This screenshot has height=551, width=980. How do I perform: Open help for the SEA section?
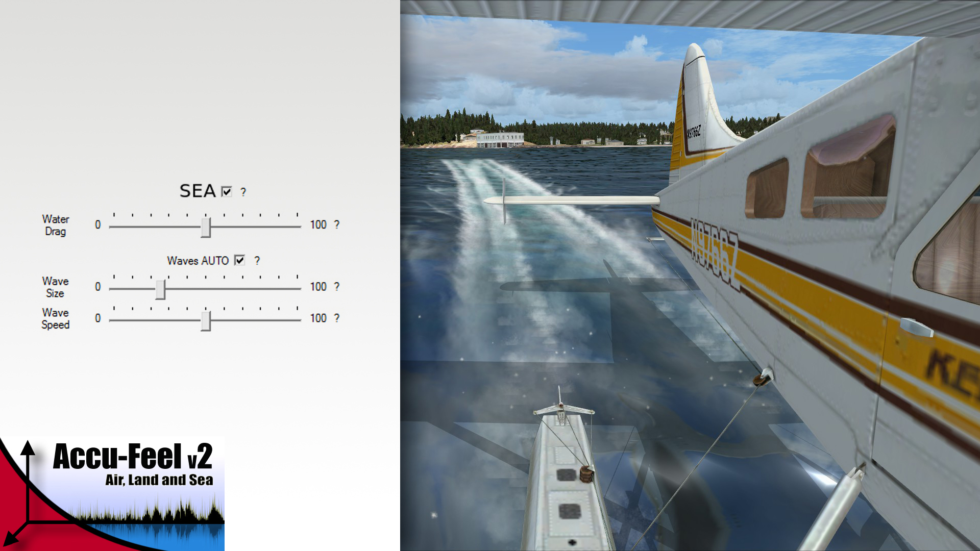(x=244, y=192)
